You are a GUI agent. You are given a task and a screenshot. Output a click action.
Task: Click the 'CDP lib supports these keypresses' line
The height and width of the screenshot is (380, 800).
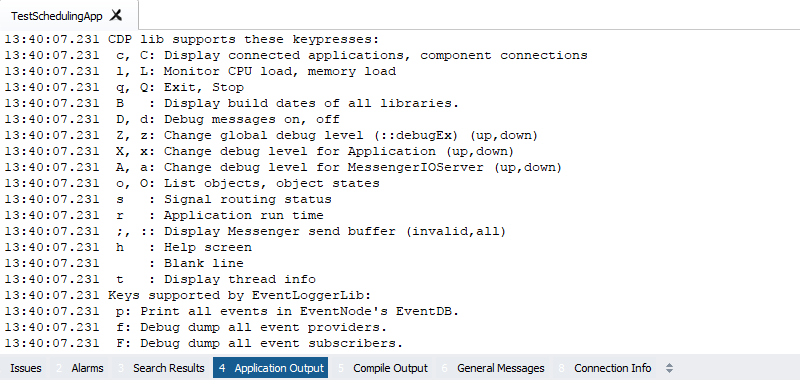pyautogui.click(x=192, y=39)
